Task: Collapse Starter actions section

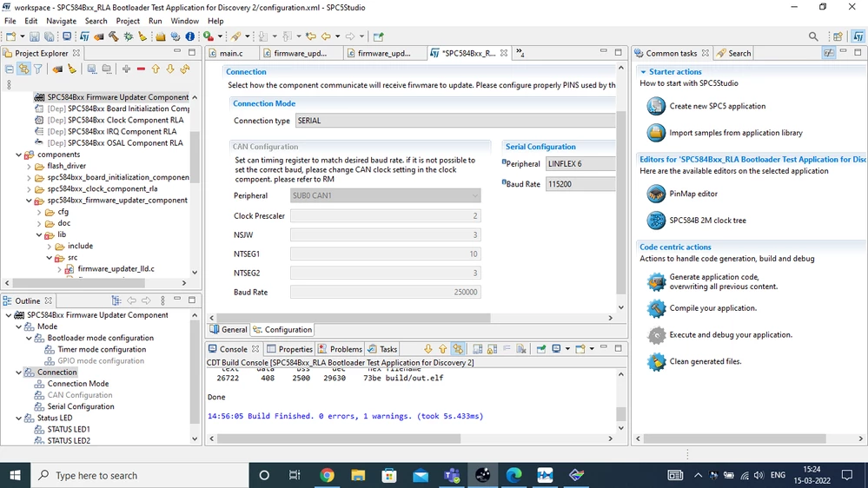Action: point(643,72)
